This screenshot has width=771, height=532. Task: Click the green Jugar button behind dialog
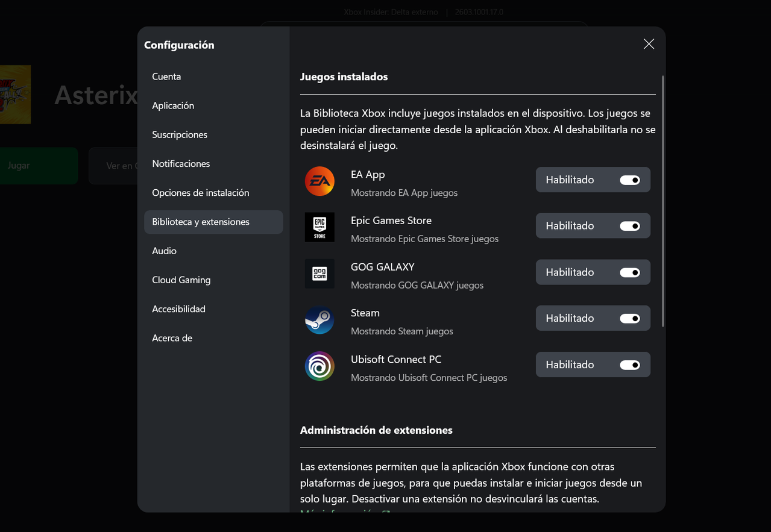[x=39, y=166]
